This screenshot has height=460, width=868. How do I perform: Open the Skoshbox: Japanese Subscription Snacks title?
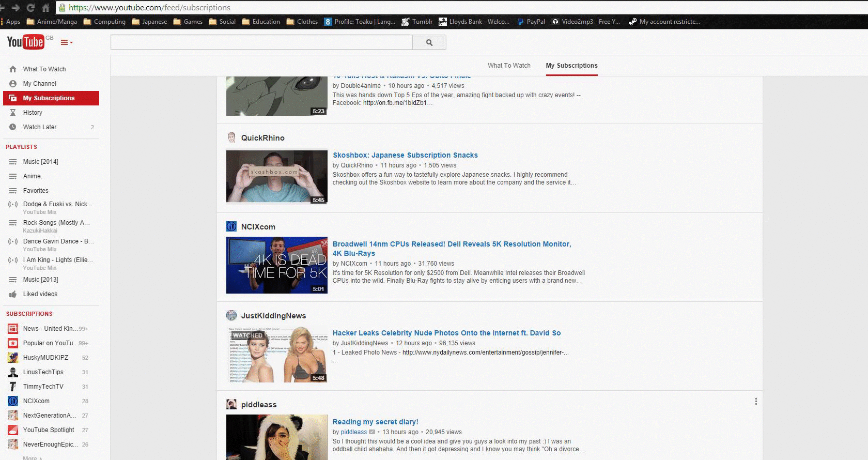[405, 155]
